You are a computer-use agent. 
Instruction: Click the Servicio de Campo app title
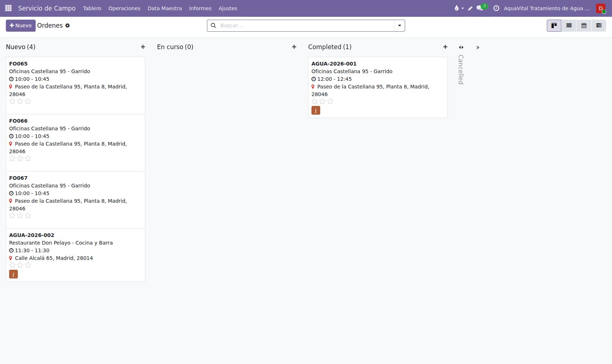pos(47,8)
